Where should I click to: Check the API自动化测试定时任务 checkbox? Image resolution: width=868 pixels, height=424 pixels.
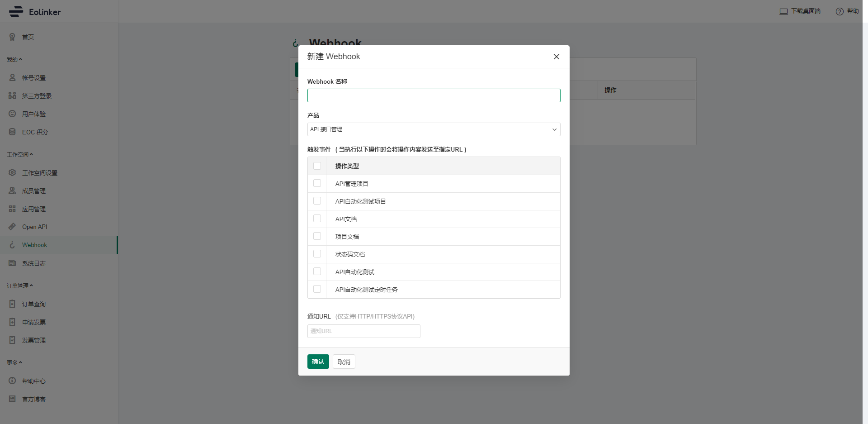pyautogui.click(x=317, y=289)
